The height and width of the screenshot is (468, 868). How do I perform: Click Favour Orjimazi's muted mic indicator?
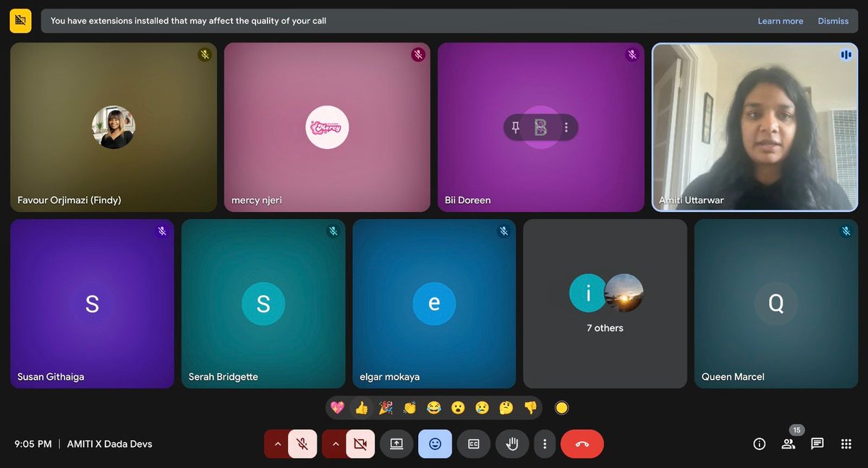pyautogui.click(x=205, y=55)
